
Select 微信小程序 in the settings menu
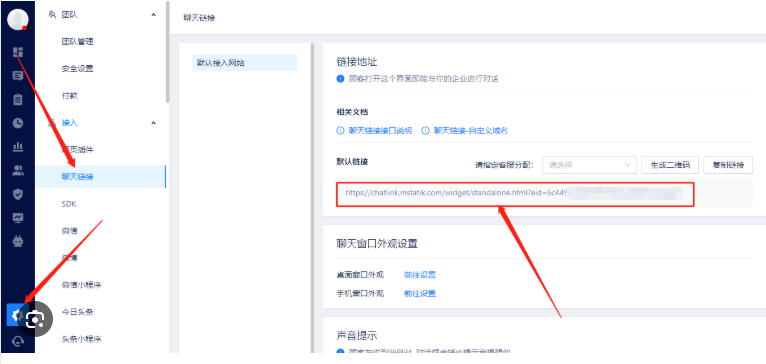[81, 285]
